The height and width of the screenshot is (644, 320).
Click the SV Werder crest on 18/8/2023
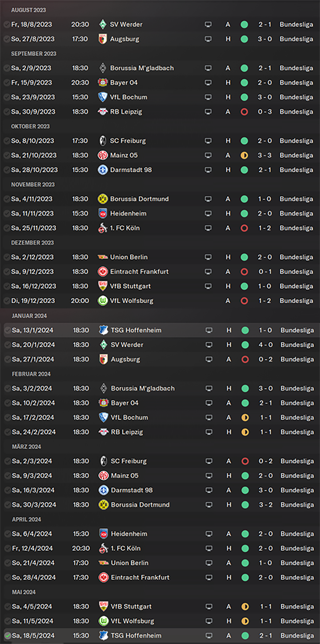point(102,24)
